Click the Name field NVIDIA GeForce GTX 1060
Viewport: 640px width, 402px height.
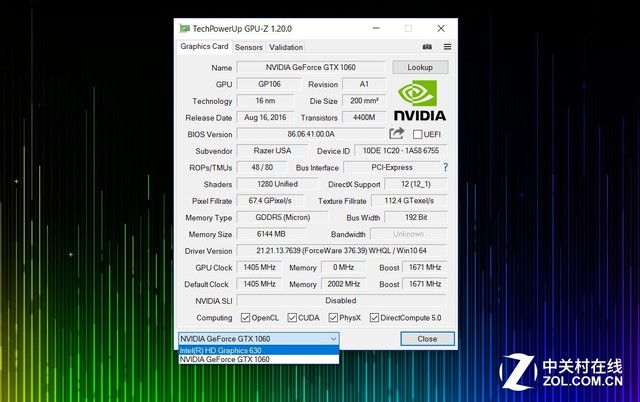[311, 67]
